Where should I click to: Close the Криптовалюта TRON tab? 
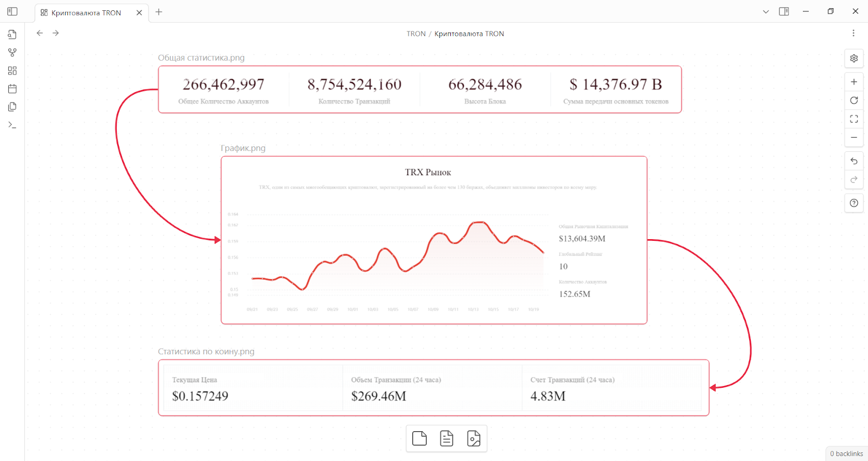click(139, 12)
